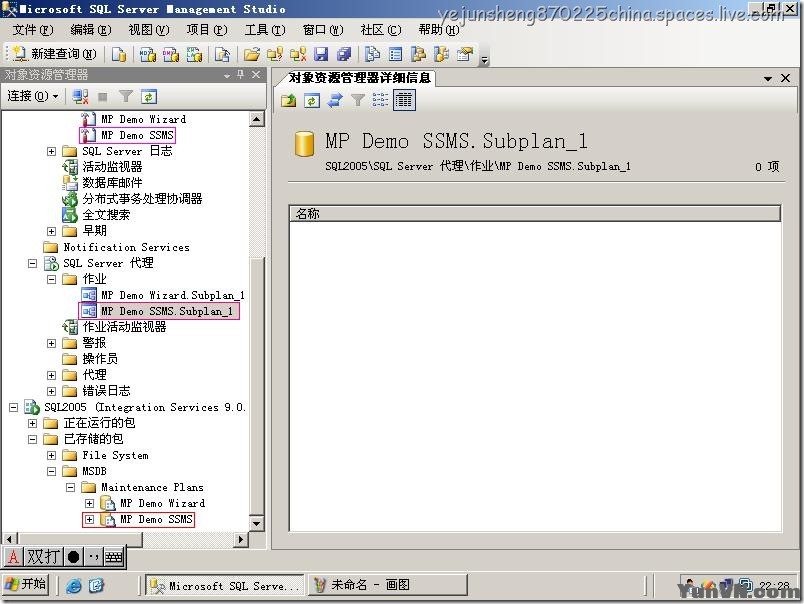Screen dimensions: 804x604
Task: Click the 名称 column header
Action: point(535,214)
